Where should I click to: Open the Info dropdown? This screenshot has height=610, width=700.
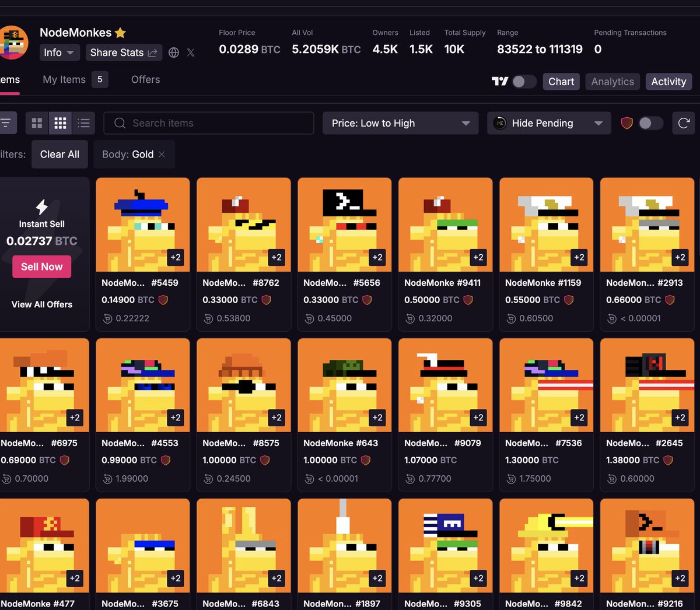pyautogui.click(x=59, y=52)
